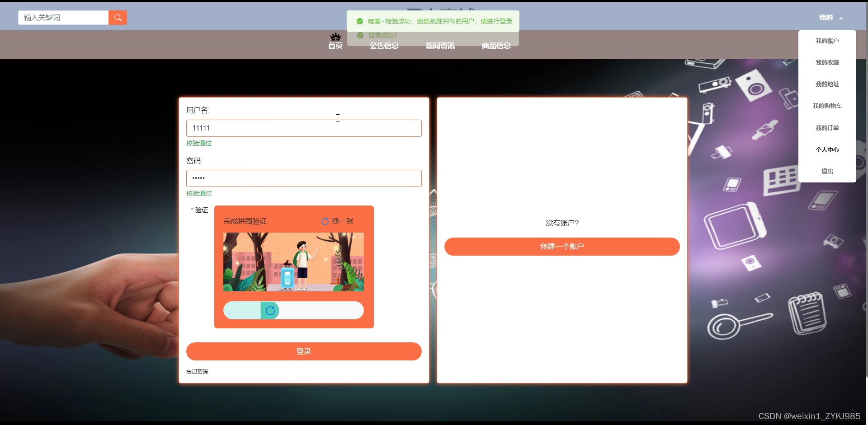Click the crown icon above 首页
Screen dimensions: 868x425
pyautogui.click(x=335, y=37)
